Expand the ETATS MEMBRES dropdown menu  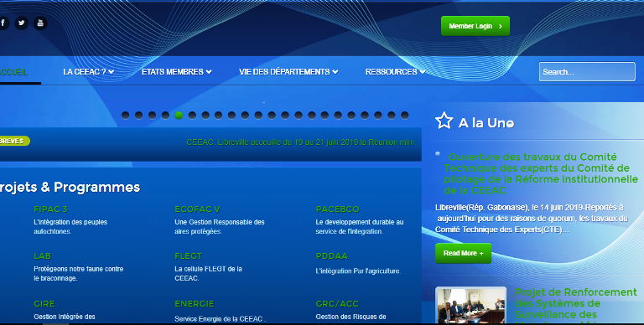coord(177,72)
